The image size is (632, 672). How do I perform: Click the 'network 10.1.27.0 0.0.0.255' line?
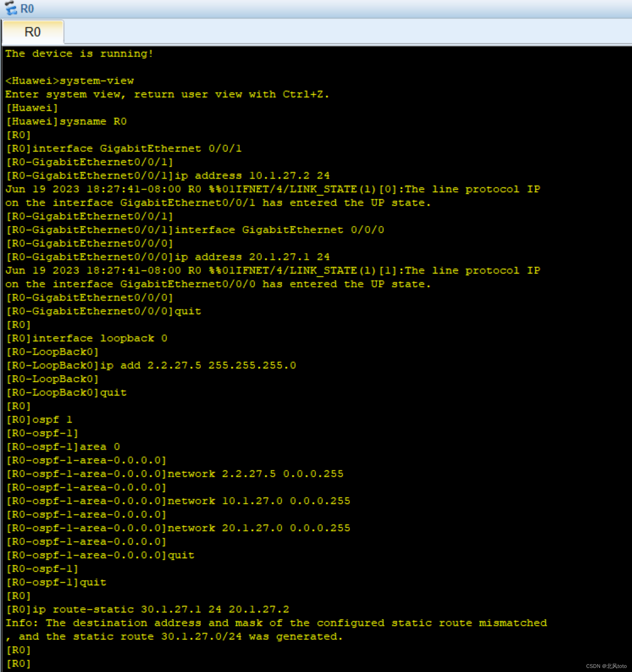[178, 501]
